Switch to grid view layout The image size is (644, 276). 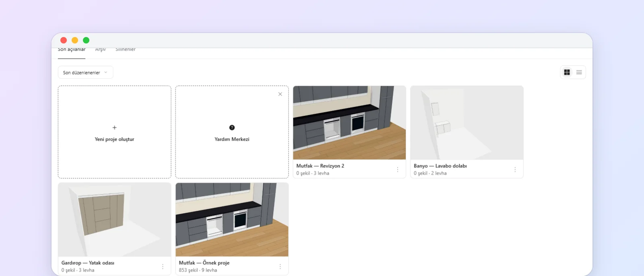pyautogui.click(x=567, y=72)
